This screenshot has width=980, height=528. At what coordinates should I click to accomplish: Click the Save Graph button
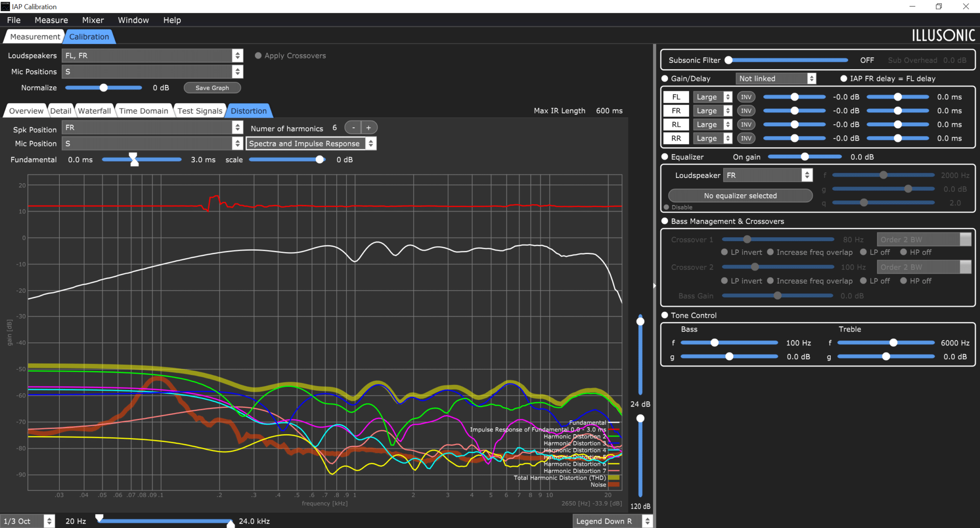click(212, 88)
